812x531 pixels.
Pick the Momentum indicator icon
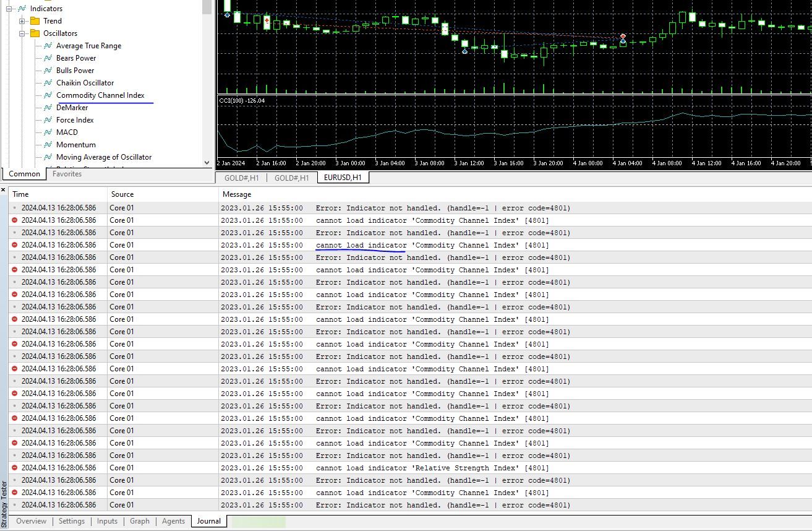48,145
